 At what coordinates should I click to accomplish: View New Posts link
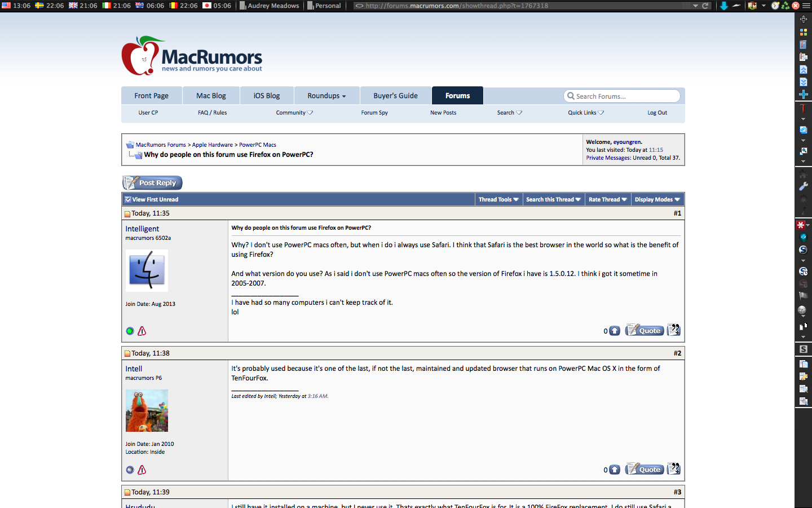tap(443, 113)
